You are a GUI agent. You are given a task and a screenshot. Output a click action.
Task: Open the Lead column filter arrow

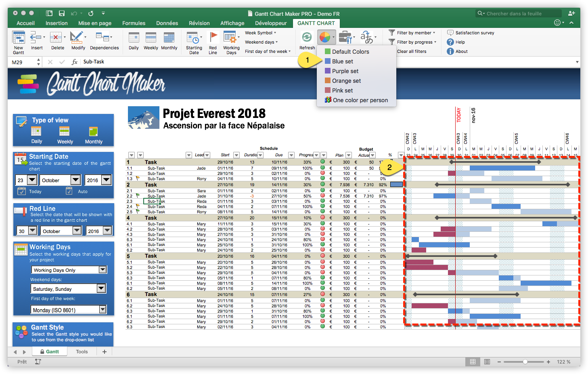(207, 155)
